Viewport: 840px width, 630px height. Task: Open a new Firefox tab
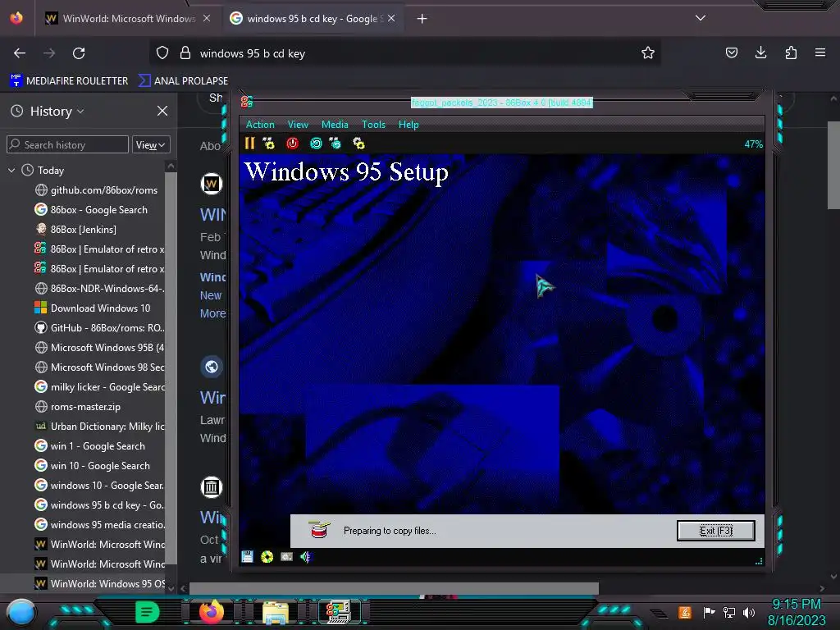422,19
